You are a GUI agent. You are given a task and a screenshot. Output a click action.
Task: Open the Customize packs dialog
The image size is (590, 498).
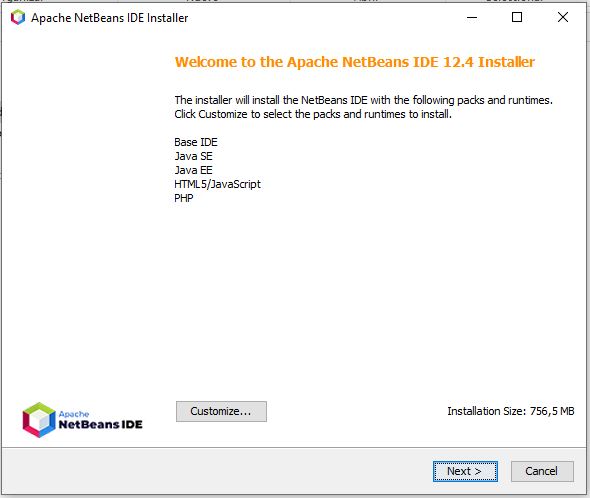point(221,411)
